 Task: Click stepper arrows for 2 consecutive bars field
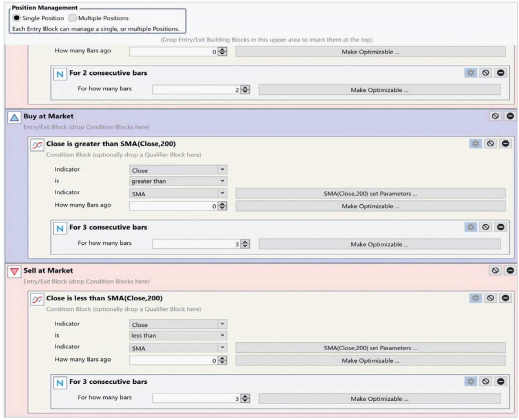click(245, 90)
